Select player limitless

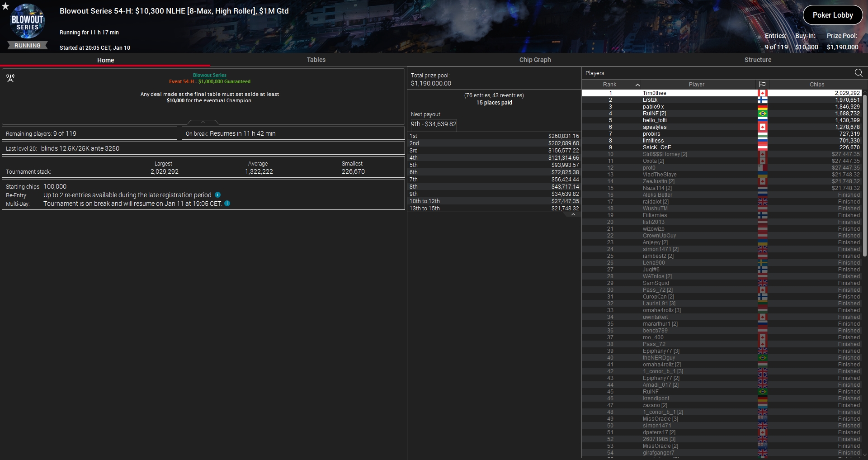[x=722, y=141]
